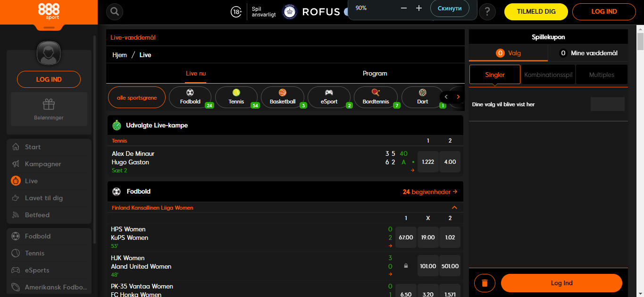This screenshot has height=297, width=644.
Task: Select the Dart sport filter
Action: 422,98
